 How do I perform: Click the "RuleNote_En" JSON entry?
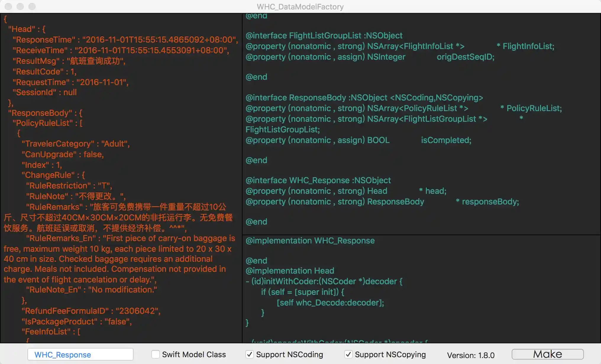92,290
